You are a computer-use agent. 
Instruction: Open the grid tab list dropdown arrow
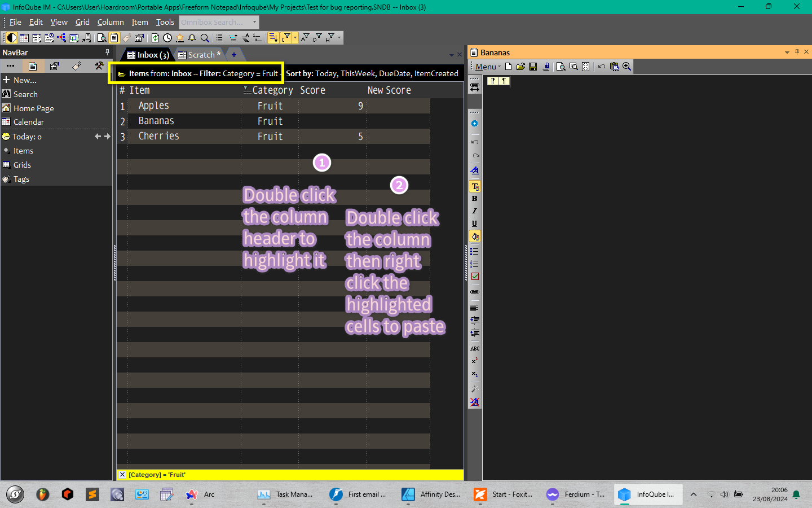point(452,55)
